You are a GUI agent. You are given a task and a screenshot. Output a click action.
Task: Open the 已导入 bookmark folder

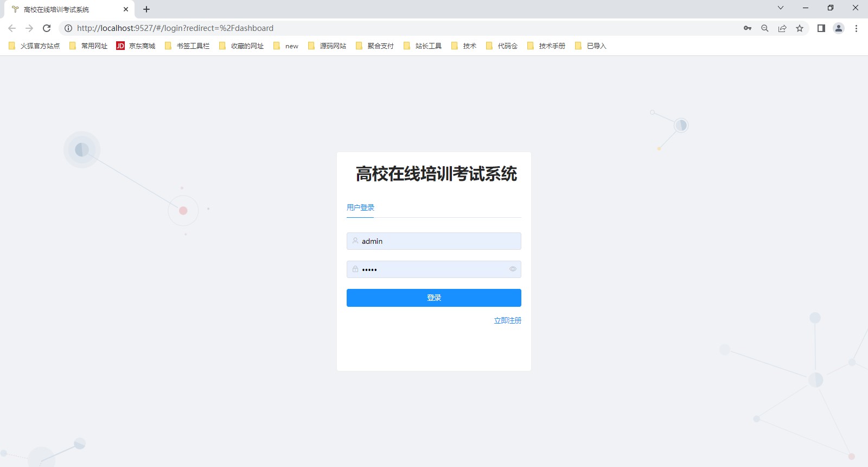(591, 46)
